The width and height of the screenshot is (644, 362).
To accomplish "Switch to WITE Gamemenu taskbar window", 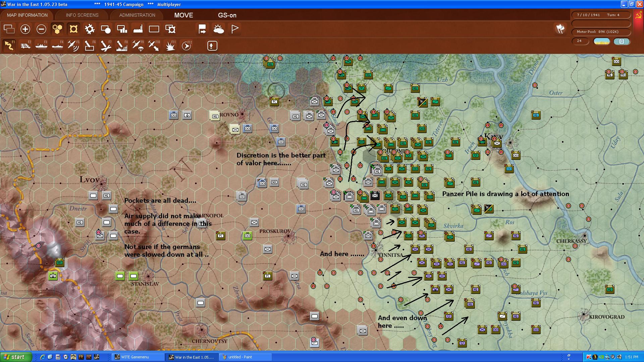I will [138, 357].
